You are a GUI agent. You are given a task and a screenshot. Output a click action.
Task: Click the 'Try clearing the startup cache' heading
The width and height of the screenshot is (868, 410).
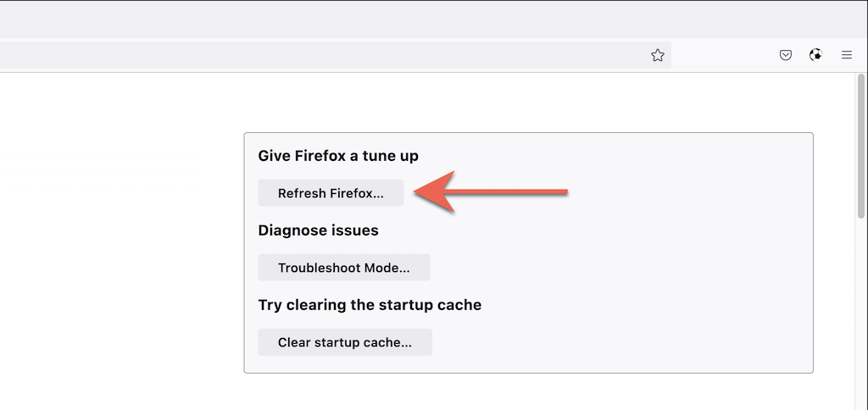pos(370,305)
